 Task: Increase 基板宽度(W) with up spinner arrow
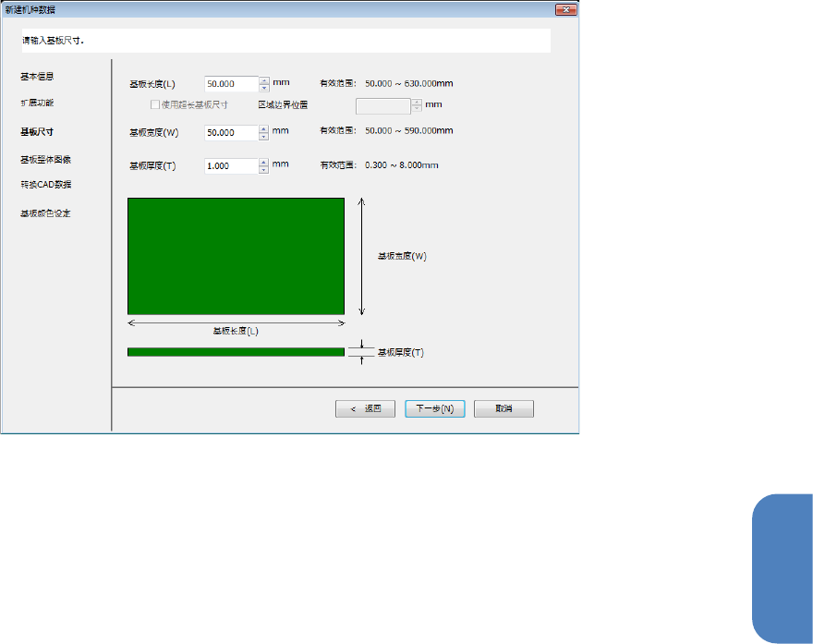(264, 129)
